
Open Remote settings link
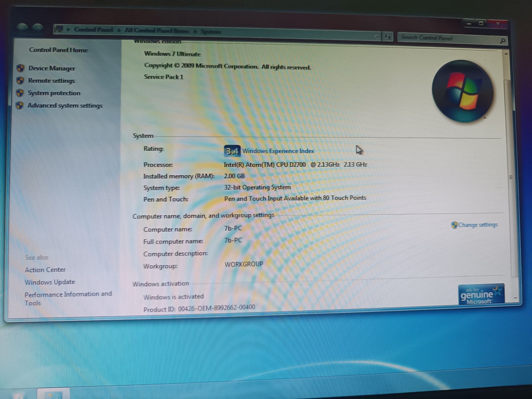51,81
